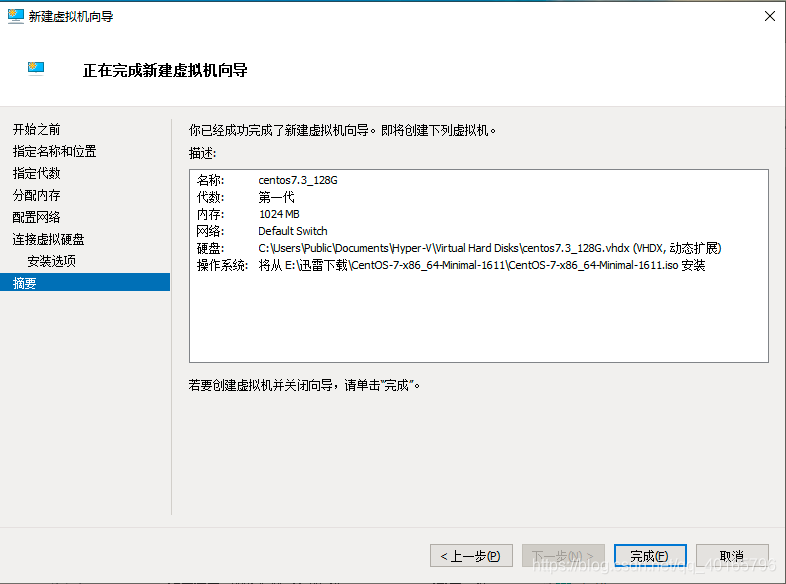This screenshot has height=584, width=786.
Task: Open the 指定名称和位置 step
Action: (54, 151)
